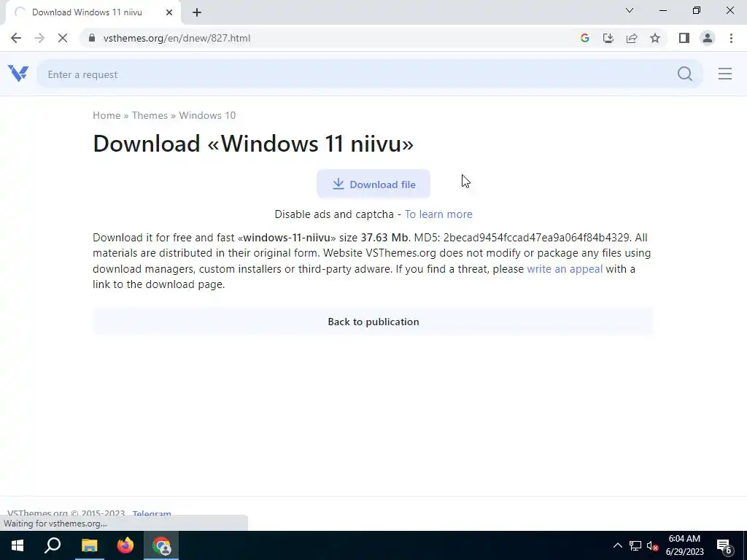Open Chrome profile avatar
This screenshot has width=747, height=560.
(708, 38)
